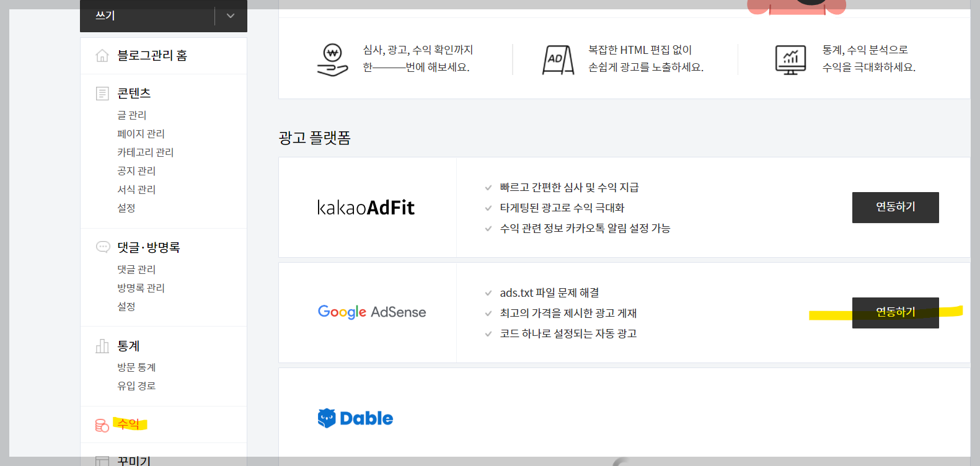Click text 'ads.txt 파일 문제 해결'
This screenshot has width=980, height=466.
click(x=550, y=293)
